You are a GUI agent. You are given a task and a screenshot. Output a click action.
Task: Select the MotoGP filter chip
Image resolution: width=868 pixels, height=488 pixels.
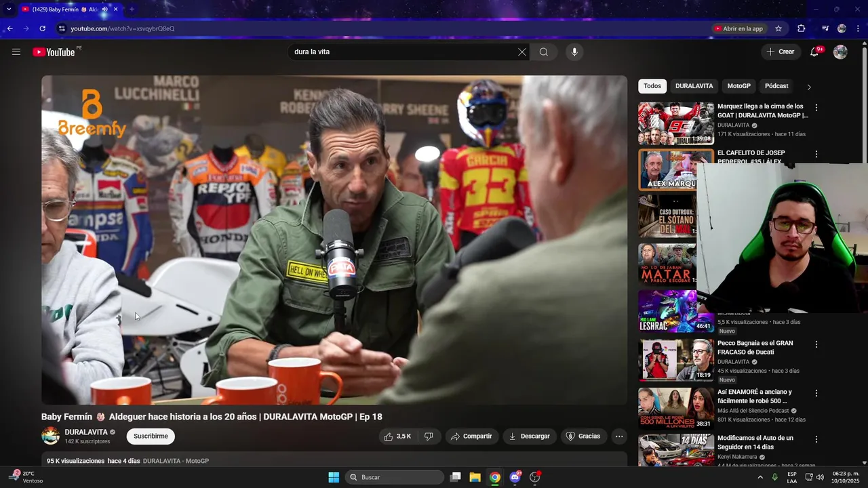[x=738, y=86]
